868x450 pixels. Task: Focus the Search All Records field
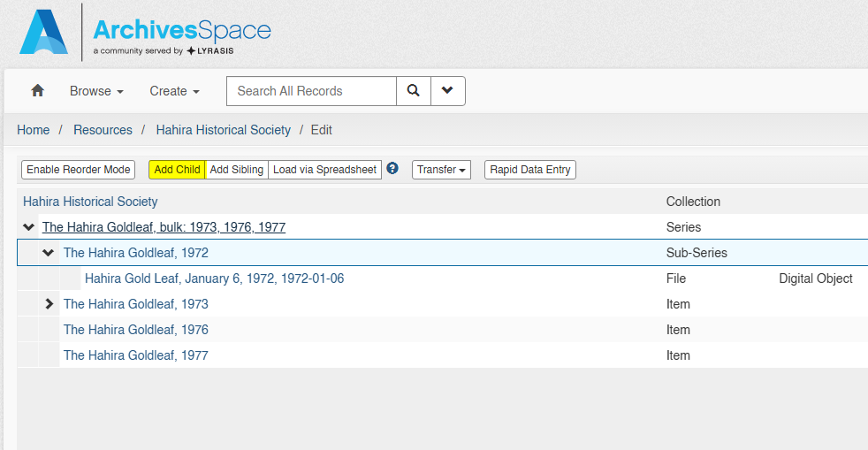tap(312, 91)
